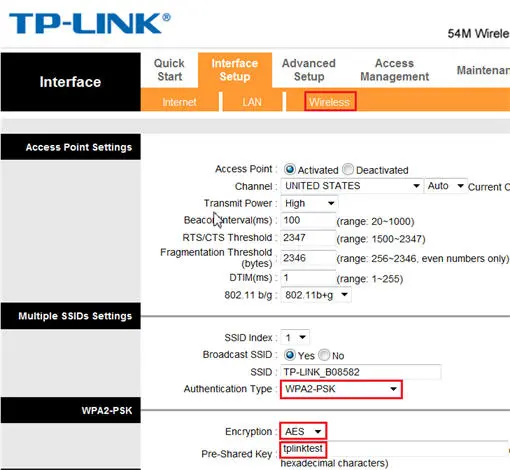
Task: Open the Auto channel number dropdown
Action: coord(445,186)
